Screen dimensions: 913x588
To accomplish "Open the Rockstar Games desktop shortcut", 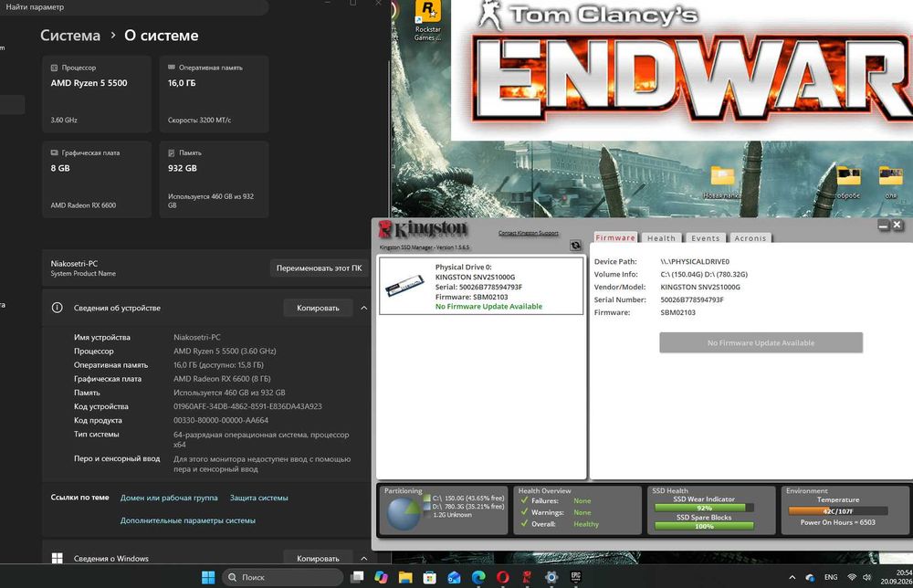I will tap(427, 21).
